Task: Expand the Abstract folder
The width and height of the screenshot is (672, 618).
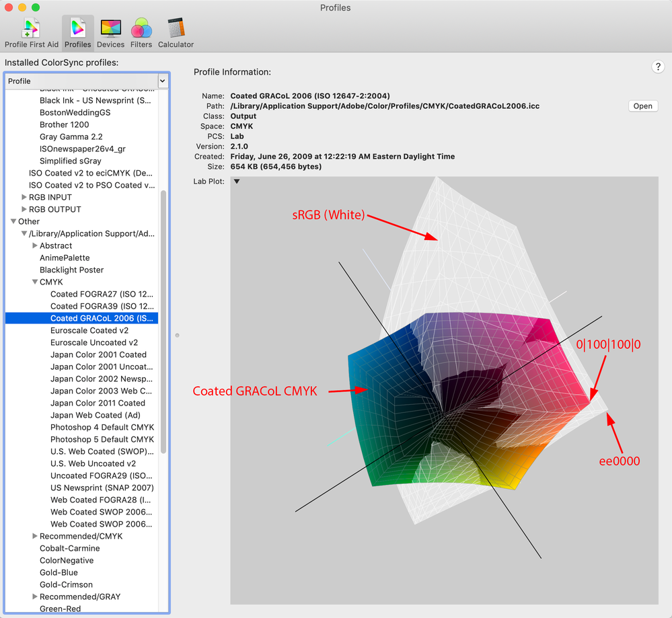Action: 35,246
